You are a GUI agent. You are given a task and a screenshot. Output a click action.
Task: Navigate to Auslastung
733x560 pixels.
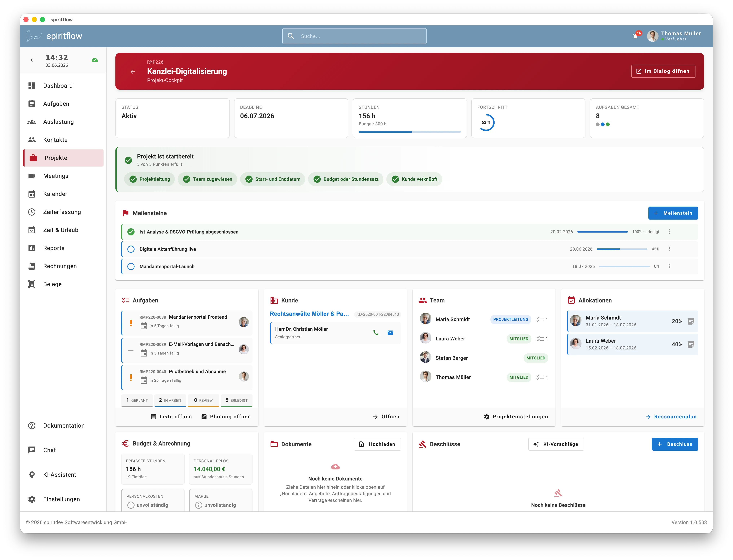coord(63,122)
